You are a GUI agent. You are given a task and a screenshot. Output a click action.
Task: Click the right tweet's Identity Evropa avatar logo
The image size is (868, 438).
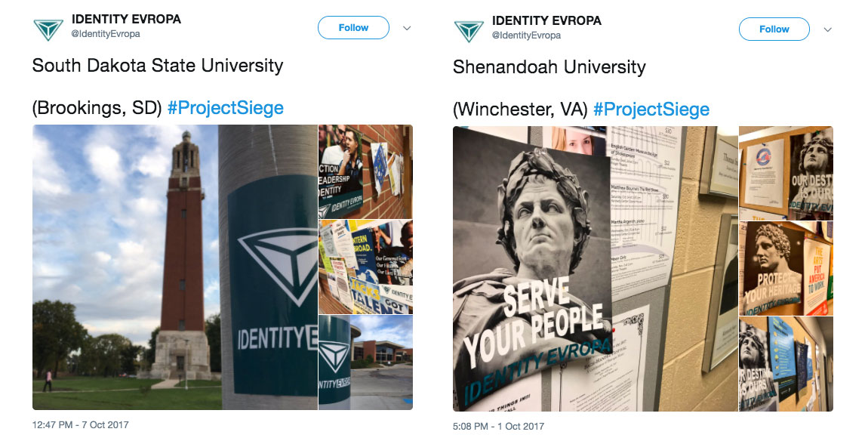pos(469,30)
